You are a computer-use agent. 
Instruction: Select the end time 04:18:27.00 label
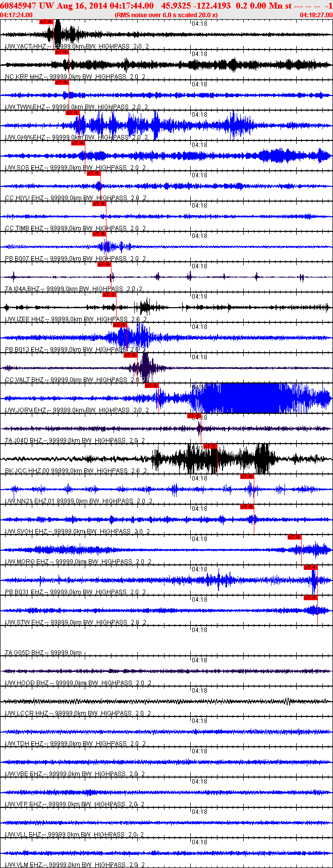click(x=316, y=15)
